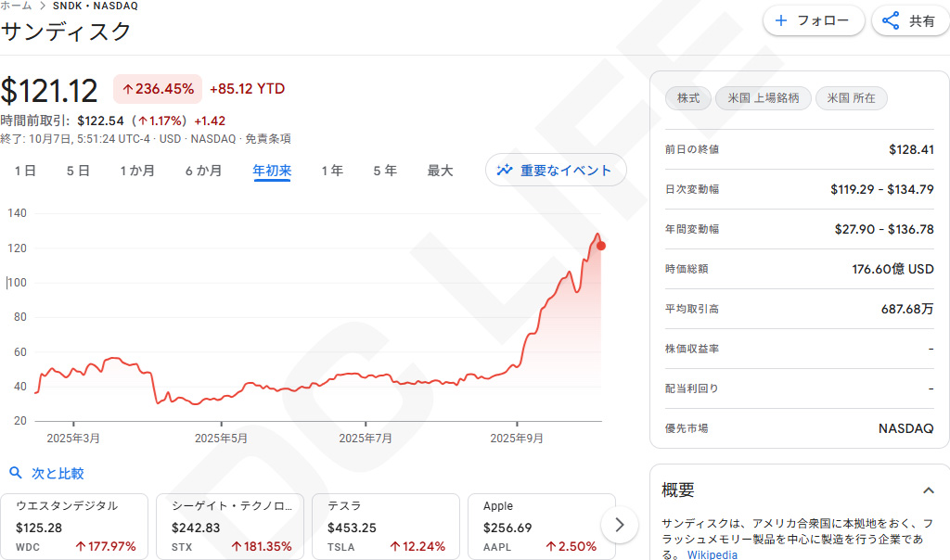The image size is (950, 560).
Task: Click the right arrow to scroll comparison cards
Action: pyautogui.click(x=620, y=525)
